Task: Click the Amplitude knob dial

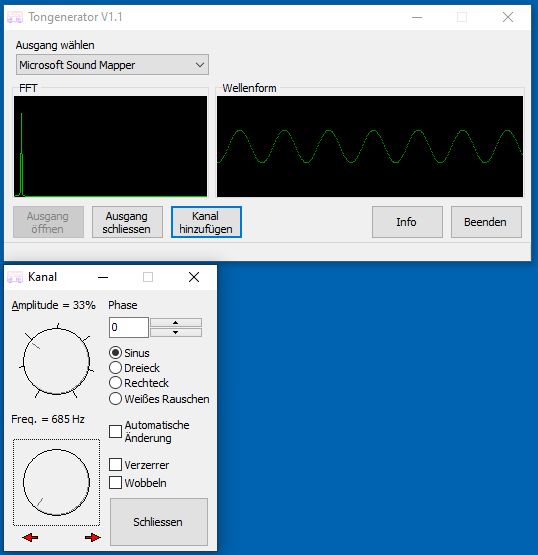Action: 56,361
